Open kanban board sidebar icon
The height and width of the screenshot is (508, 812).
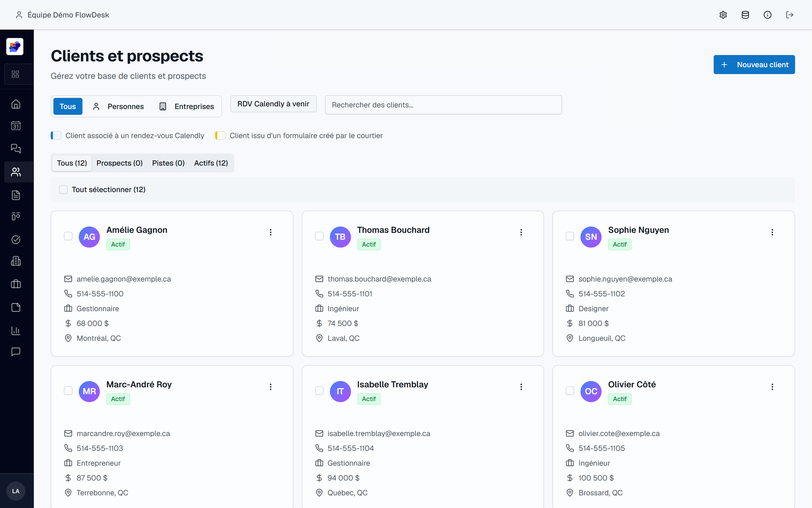point(16,216)
